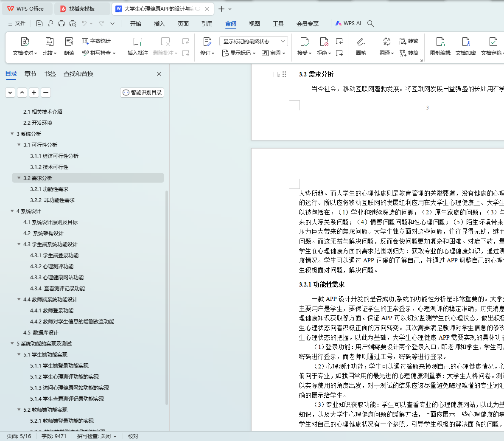Click the 字数: 9471 status bar entry

pos(54,436)
